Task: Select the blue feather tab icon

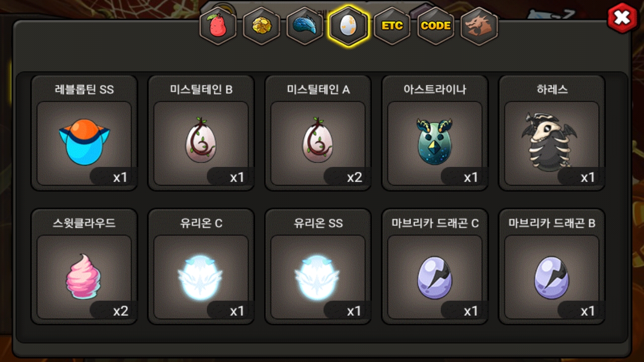Action: tap(305, 26)
